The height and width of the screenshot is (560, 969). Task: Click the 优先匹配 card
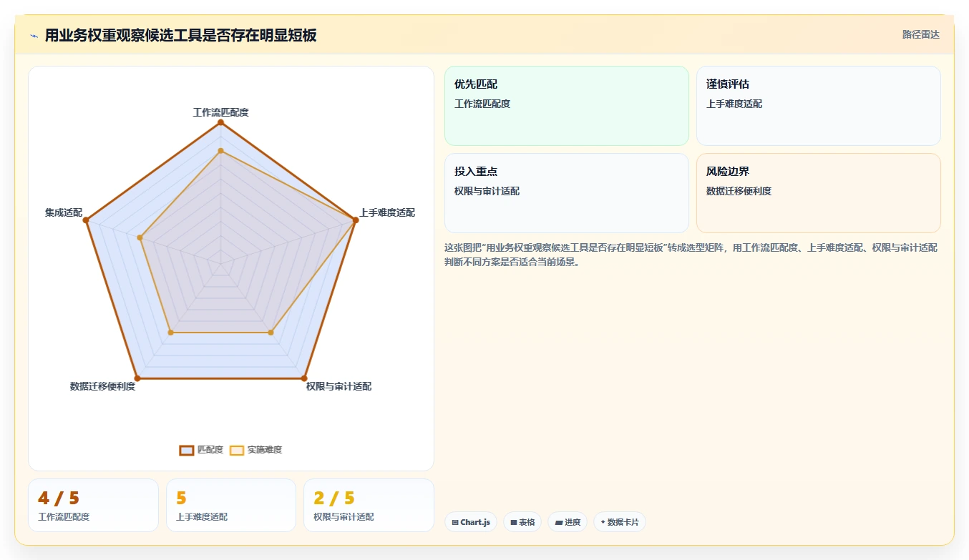pyautogui.click(x=567, y=106)
